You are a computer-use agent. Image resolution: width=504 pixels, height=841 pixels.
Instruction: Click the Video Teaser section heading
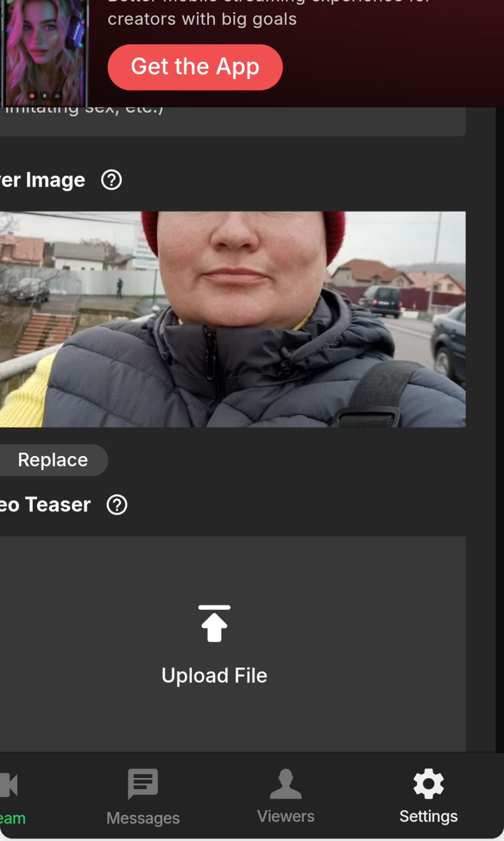(x=45, y=505)
